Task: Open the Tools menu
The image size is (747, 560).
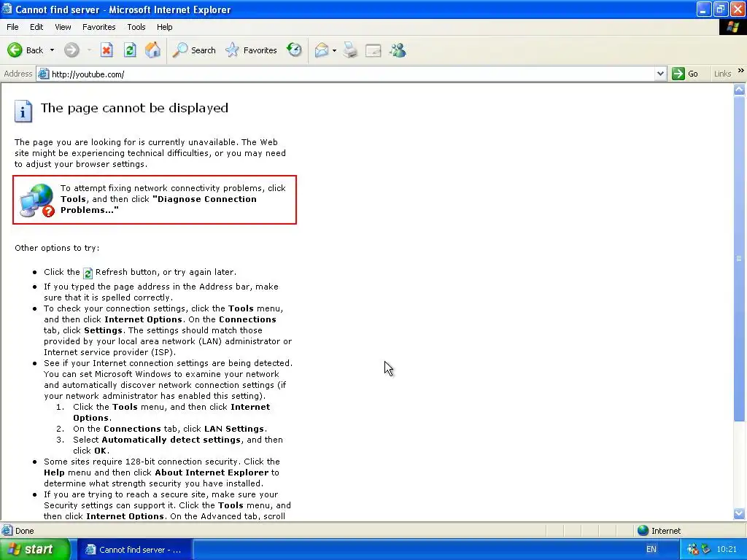Action: tap(136, 27)
